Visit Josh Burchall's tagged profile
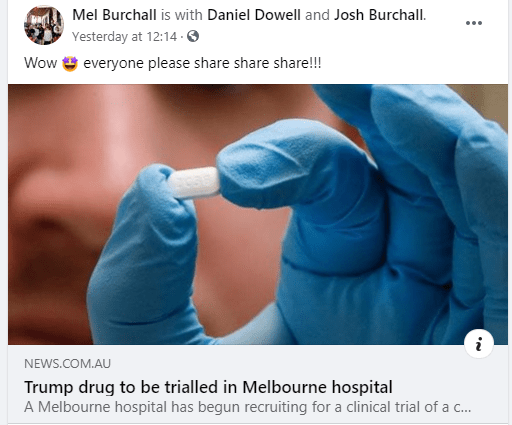Screen dimensions: 512x425 [379, 15]
